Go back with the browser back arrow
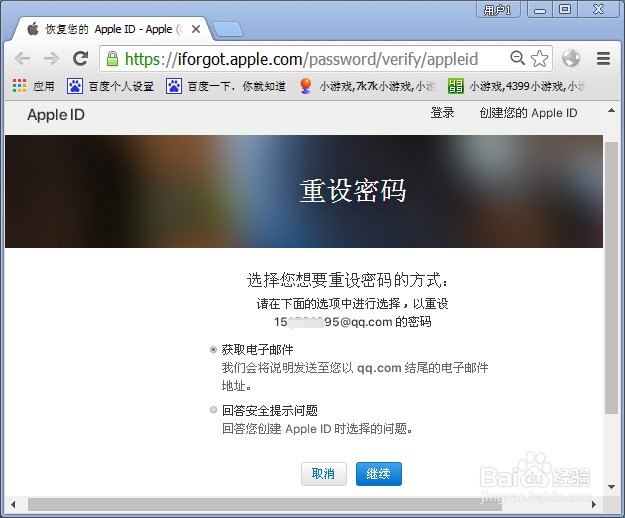The height and width of the screenshot is (518, 625). 22,59
